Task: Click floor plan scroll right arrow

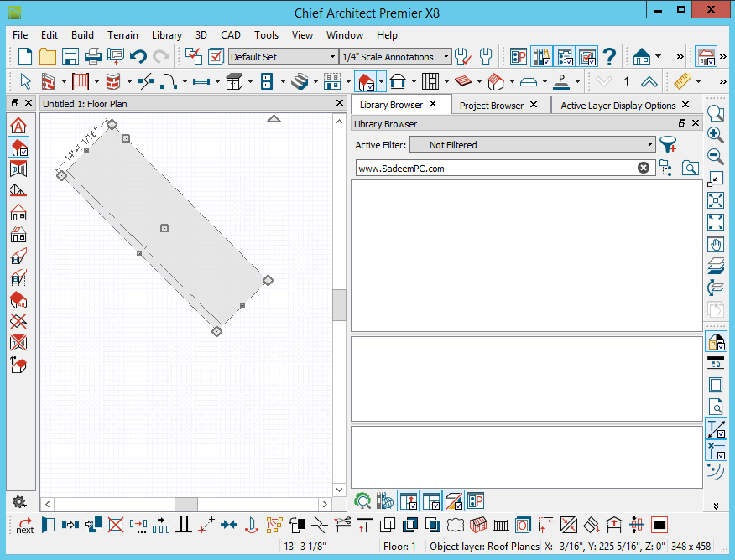Action: pyautogui.click(x=325, y=505)
